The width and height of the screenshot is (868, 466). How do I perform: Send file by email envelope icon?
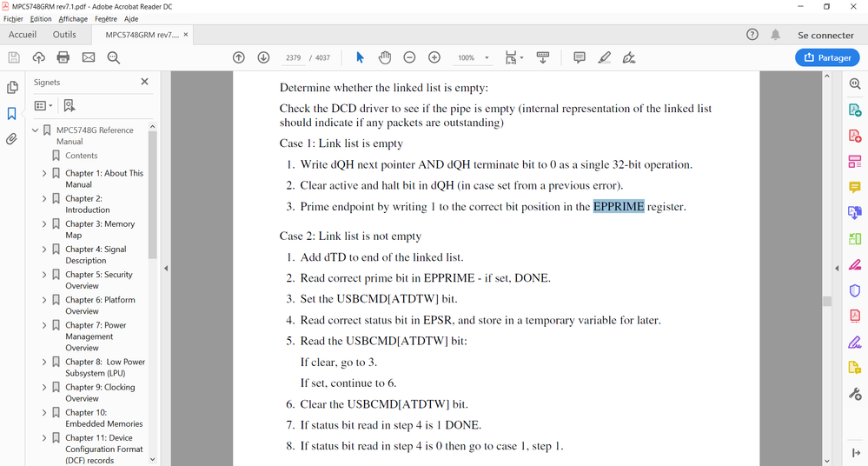pyautogui.click(x=89, y=57)
